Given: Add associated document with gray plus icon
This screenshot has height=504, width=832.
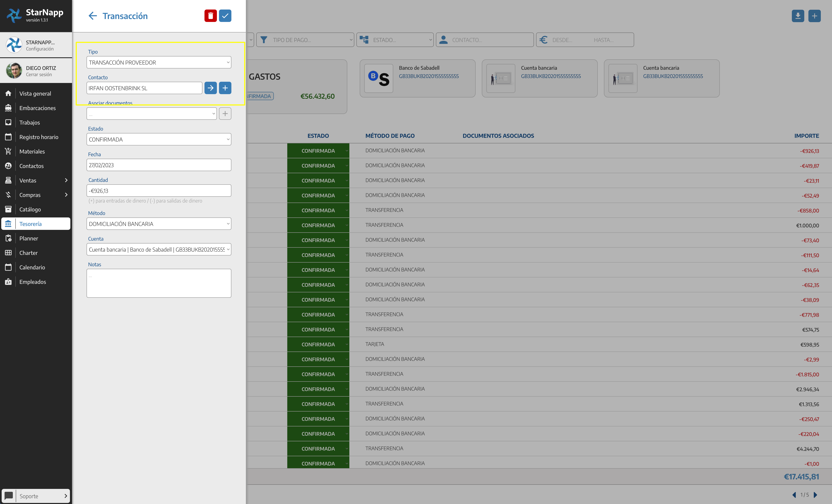Looking at the screenshot, I should coord(225,114).
